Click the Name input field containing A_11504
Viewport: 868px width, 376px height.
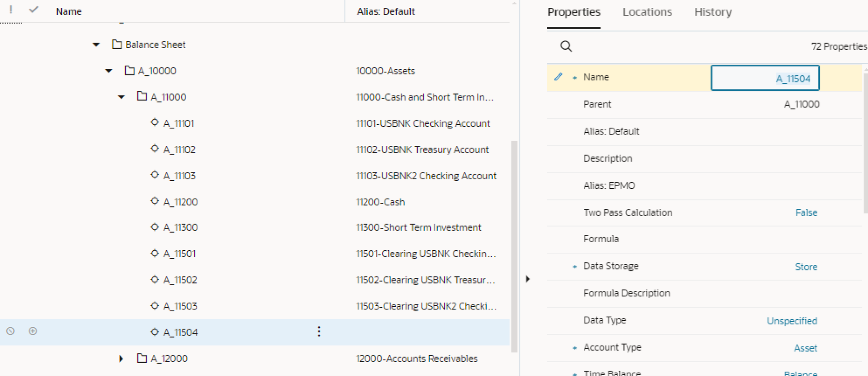click(x=765, y=78)
